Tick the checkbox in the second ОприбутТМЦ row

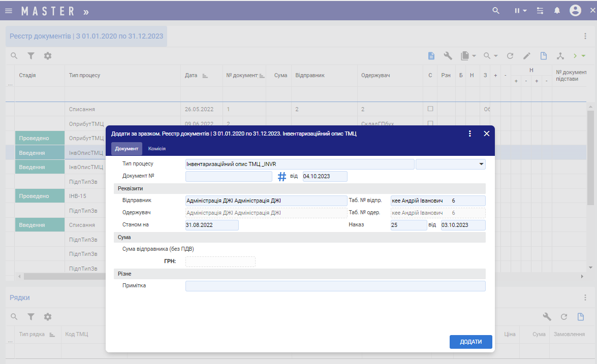pos(430,123)
